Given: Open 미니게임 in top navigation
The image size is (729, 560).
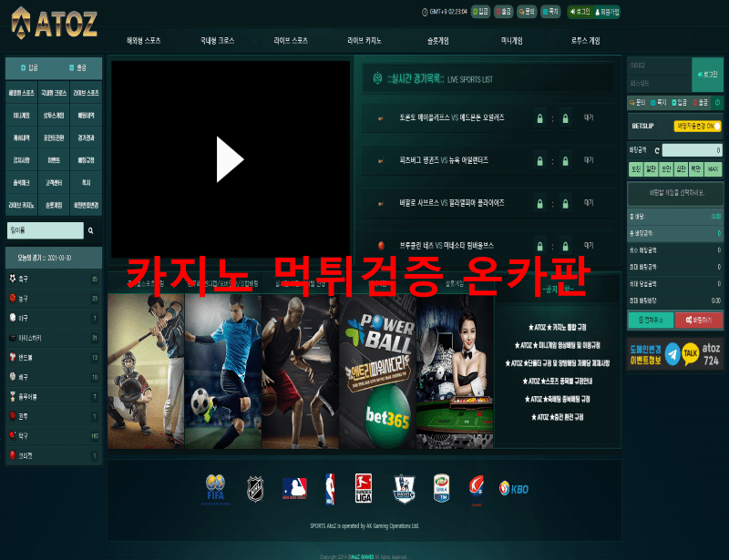Looking at the screenshot, I should [511, 41].
